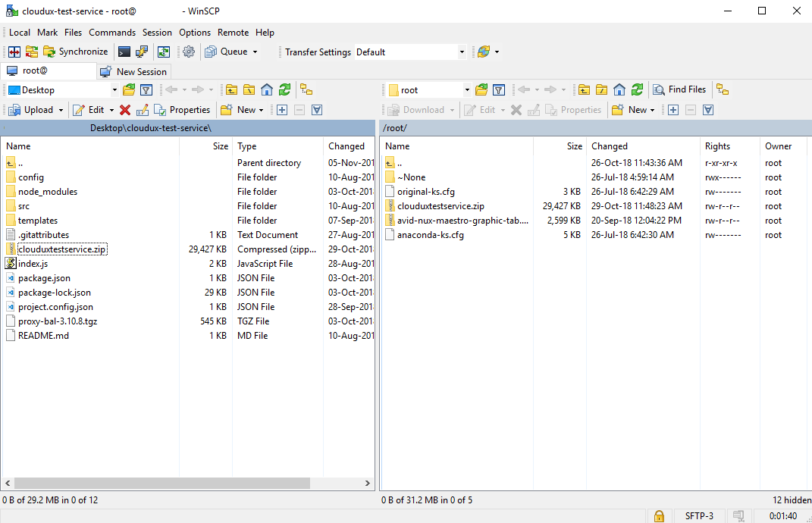Click the Upload button
Viewport: 812px width, 523px height.
pyautogui.click(x=32, y=110)
